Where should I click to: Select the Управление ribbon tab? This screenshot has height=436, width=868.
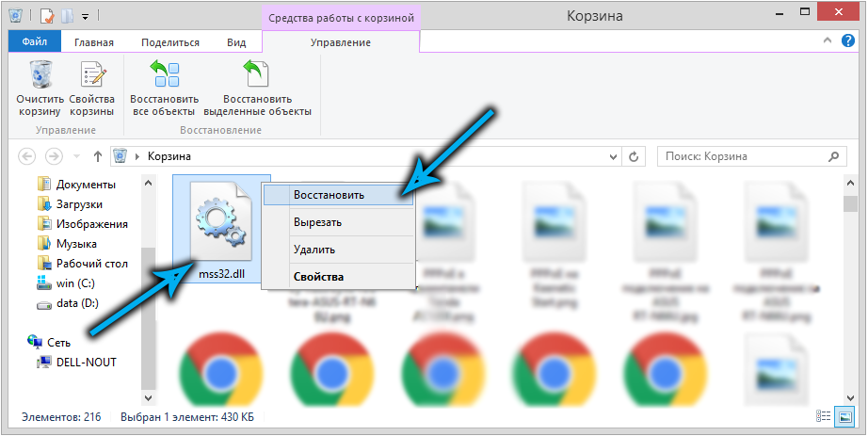(341, 42)
